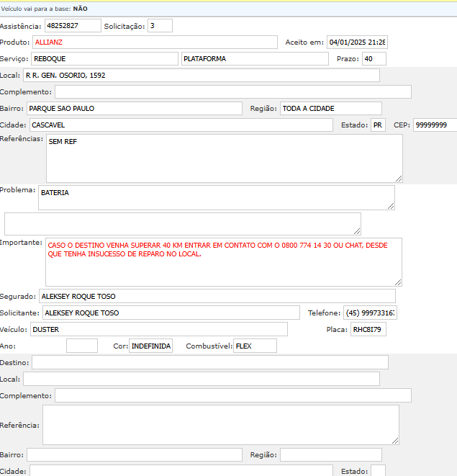Click the CEP field 99999999
The width and height of the screenshot is (457, 476).
[435, 125]
